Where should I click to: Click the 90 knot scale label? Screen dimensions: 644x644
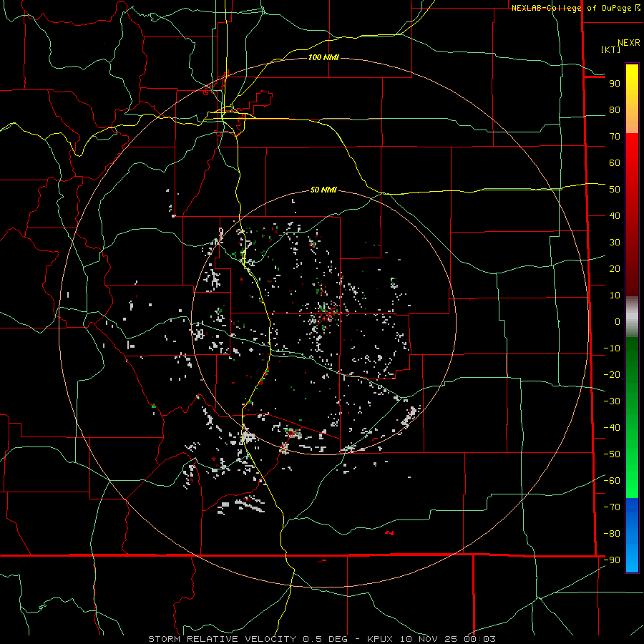[615, 84]
